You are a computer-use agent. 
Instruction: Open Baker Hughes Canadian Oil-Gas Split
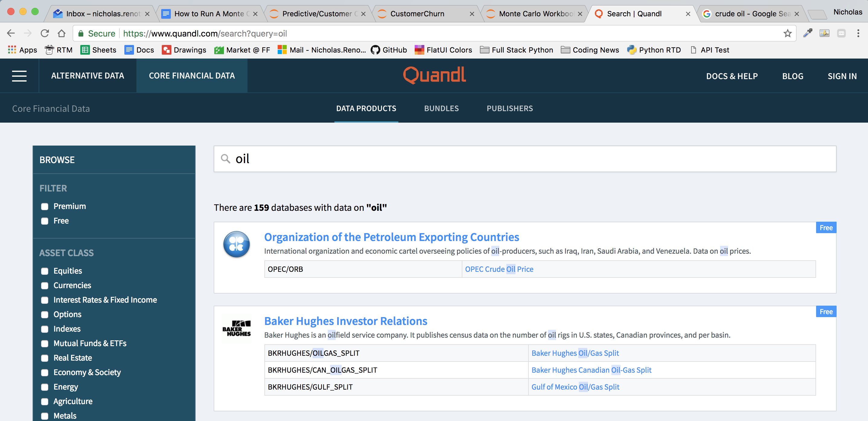[591, 370]
